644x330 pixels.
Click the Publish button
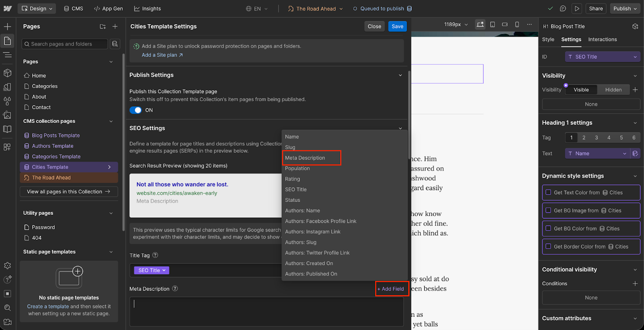pyautogui.click(x=625, y=8)
